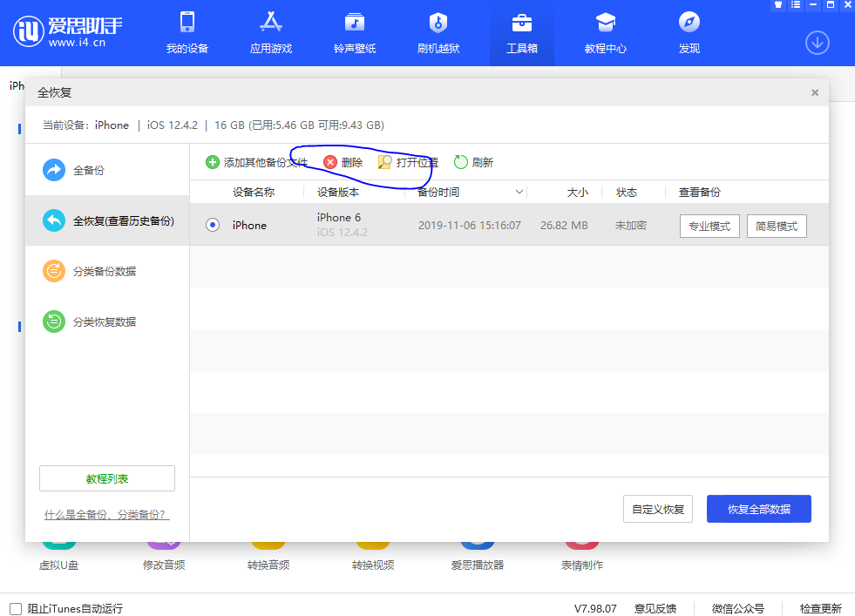
Task: Open 爱思播放器 tool in background window
Action: (x=478, y=557)
